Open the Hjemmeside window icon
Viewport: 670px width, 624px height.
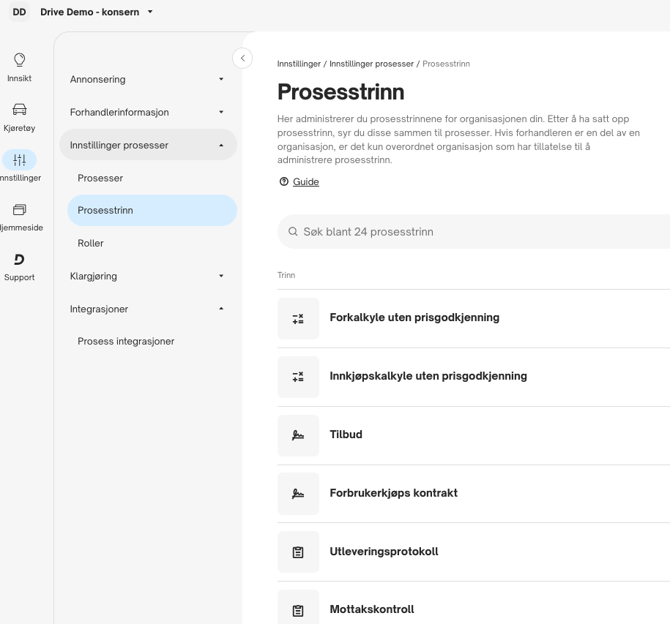(x=19, y=209)
